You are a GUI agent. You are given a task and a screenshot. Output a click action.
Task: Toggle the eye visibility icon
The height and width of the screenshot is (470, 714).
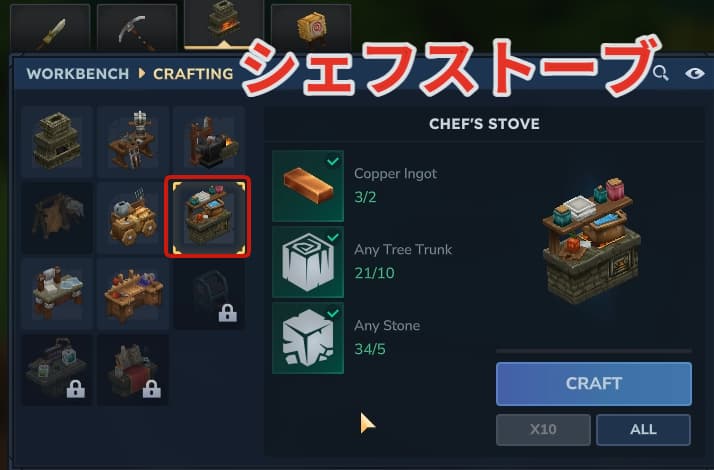pos(694,73)
